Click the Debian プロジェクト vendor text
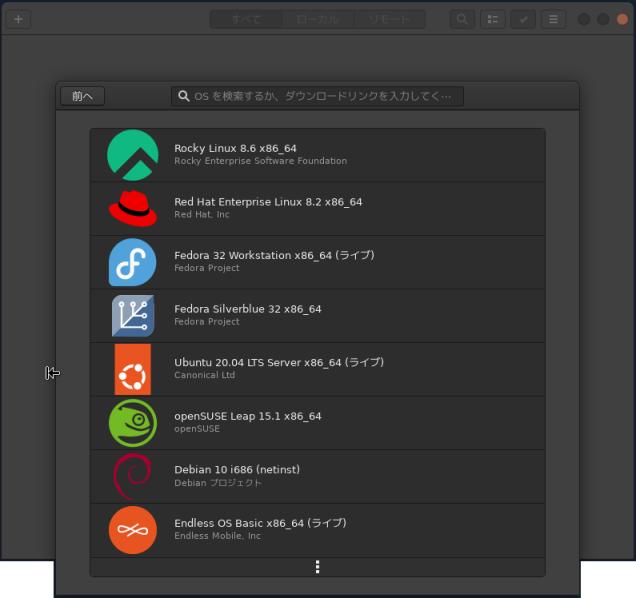This screenshot has height=598, width=636. (218, 483)
